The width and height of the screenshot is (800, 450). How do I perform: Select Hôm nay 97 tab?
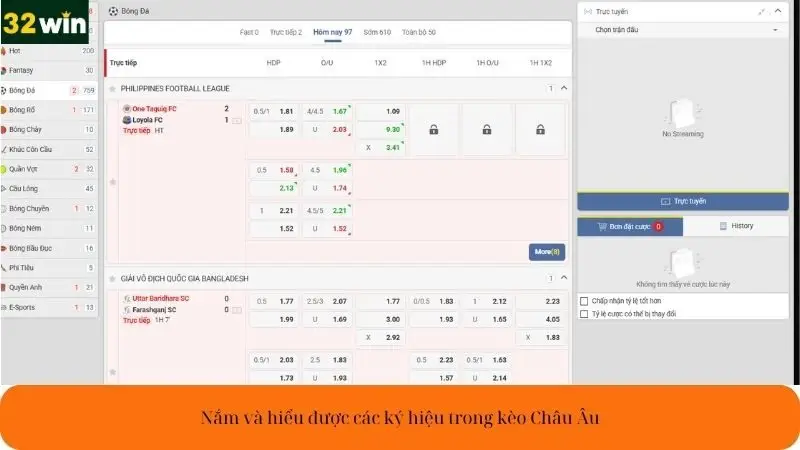tap(333, 32)
